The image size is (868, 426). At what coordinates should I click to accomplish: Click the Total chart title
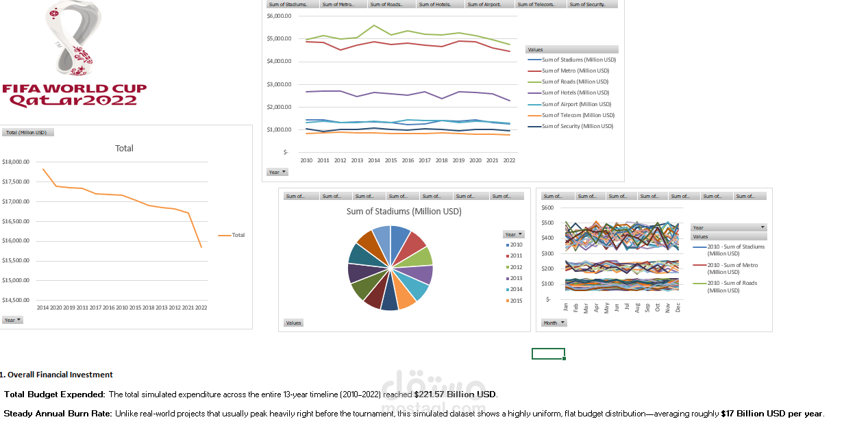[x=124, y=148]
